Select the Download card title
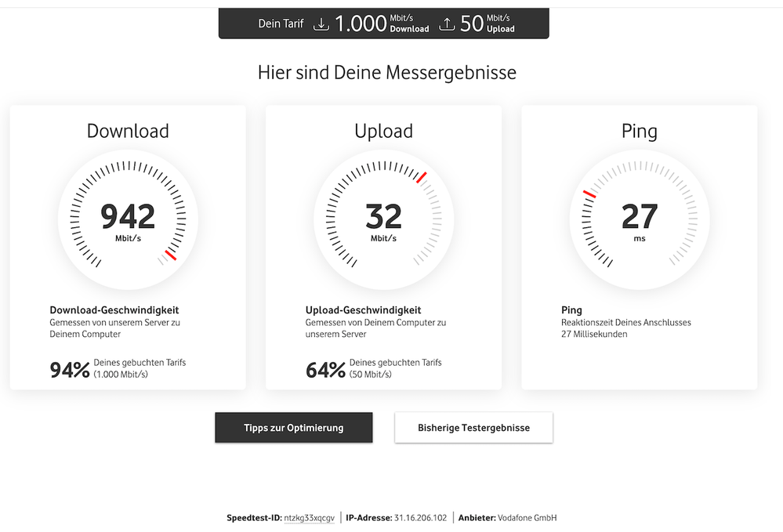 tap(128, 132)
